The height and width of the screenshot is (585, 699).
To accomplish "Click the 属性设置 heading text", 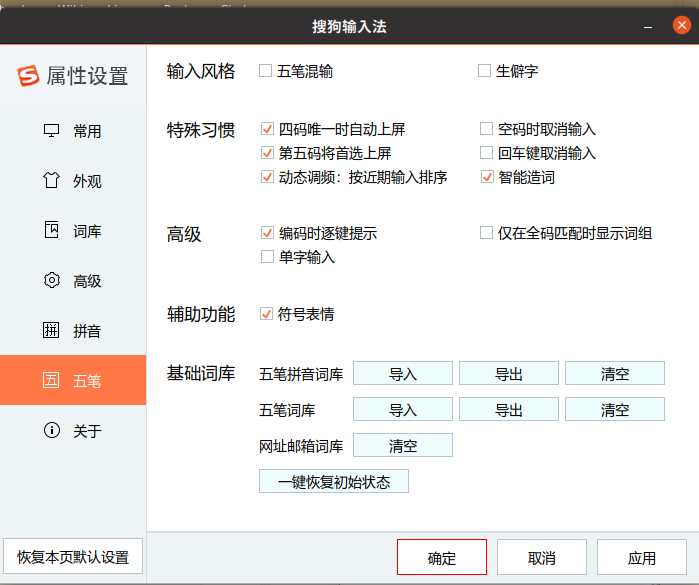I will point(87,76).
